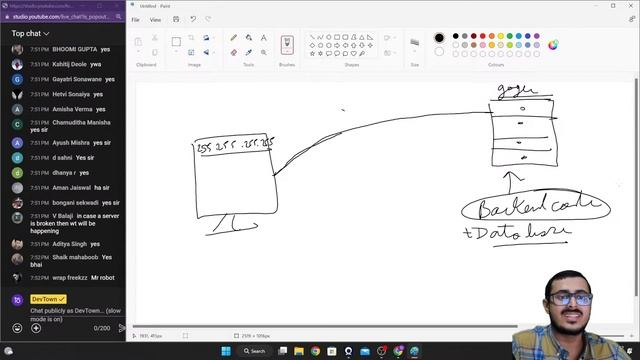Viewport: 640px width, 360px height.
Task: Click the Flip image icon
Action: click(x=206, y=53)
